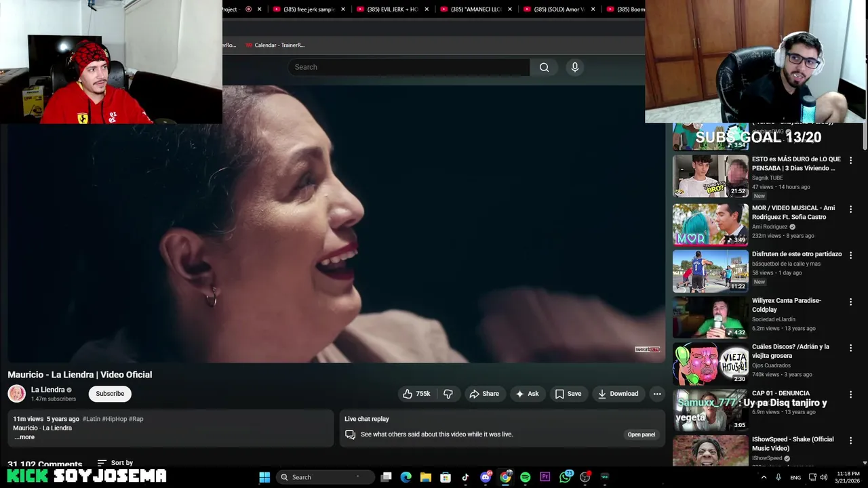
Task: Show hidden system tray icons
Action: [764, 477]
